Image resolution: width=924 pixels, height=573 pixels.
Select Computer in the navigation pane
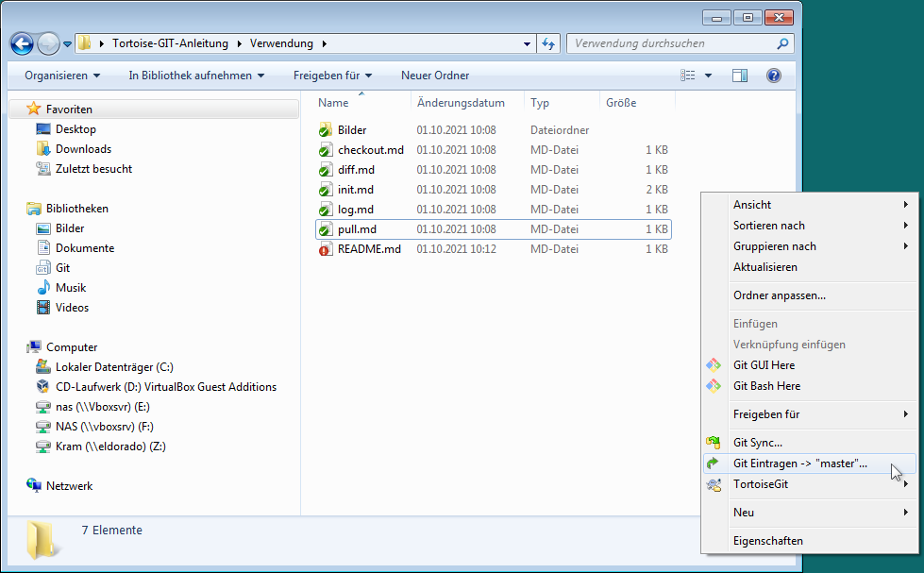[x=72, y=347]
